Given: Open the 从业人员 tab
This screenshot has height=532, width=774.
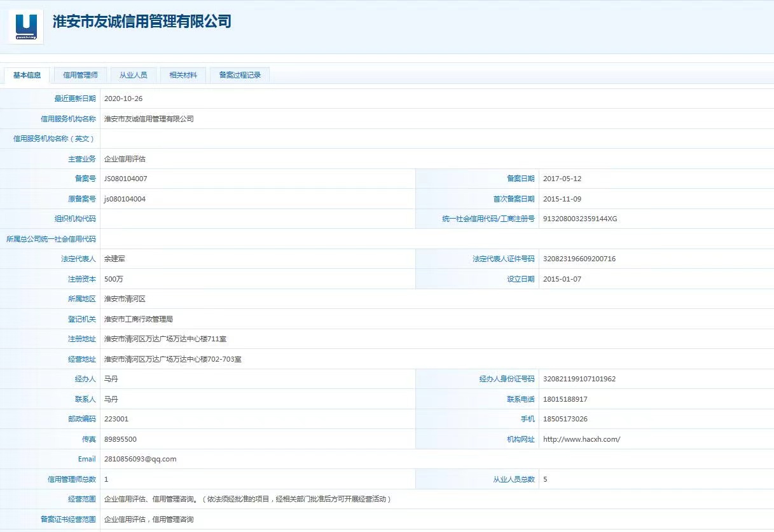Looking at the screenshot, I should [134, 74].
